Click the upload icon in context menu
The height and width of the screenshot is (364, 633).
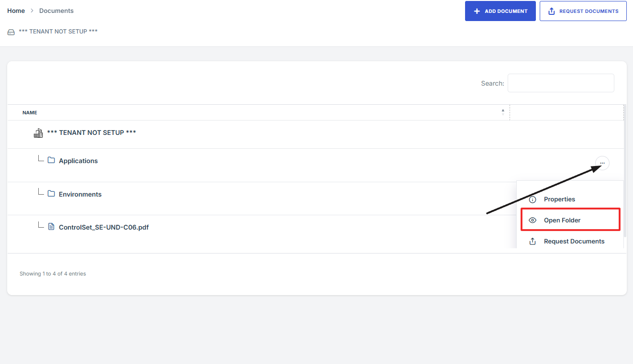pos(533,242)
